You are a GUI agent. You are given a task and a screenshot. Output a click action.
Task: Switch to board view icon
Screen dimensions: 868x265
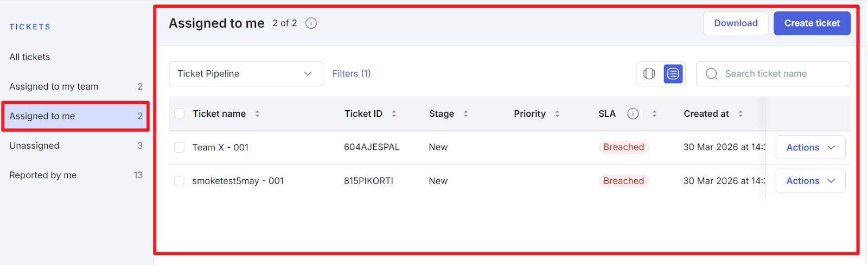coord(649,74)
